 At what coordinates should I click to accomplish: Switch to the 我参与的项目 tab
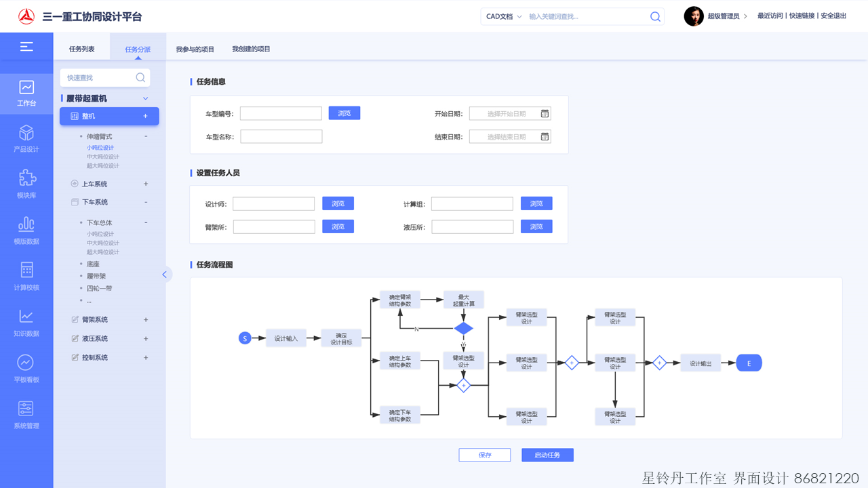coord(195,49)
